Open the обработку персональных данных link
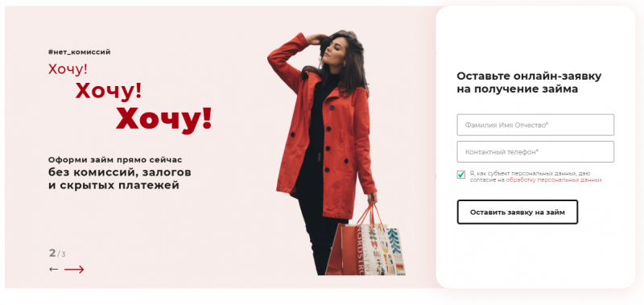Image resolution: width=644 pixels, height=305 pixels. coord(554,180)
